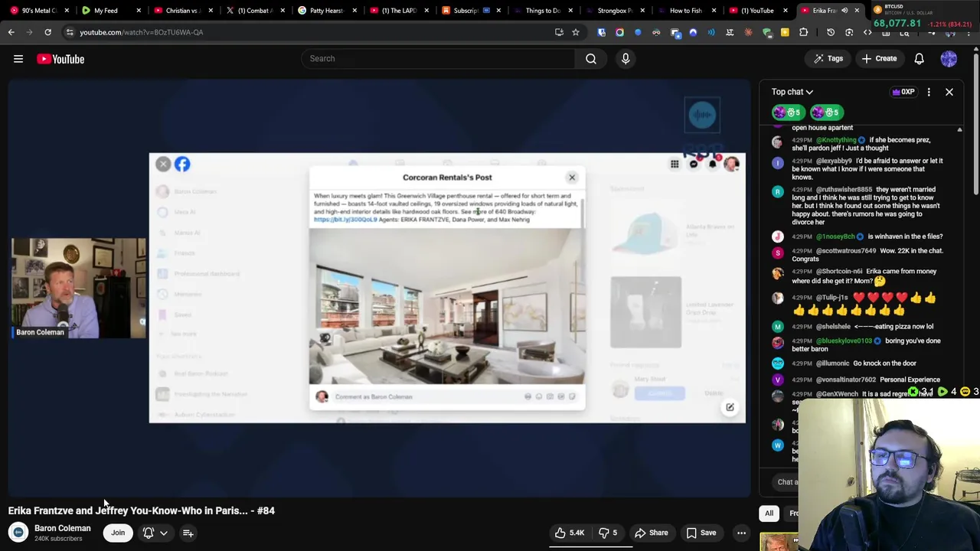
Task: Click the Baron Coleman webcam overlay
Action: [78, 289]
